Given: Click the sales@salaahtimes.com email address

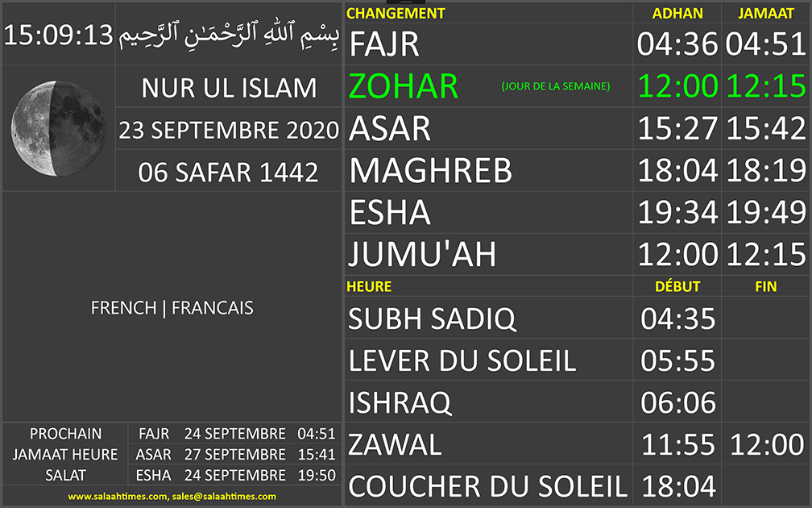Looking at the screenshot, I should tap(224, 497).
